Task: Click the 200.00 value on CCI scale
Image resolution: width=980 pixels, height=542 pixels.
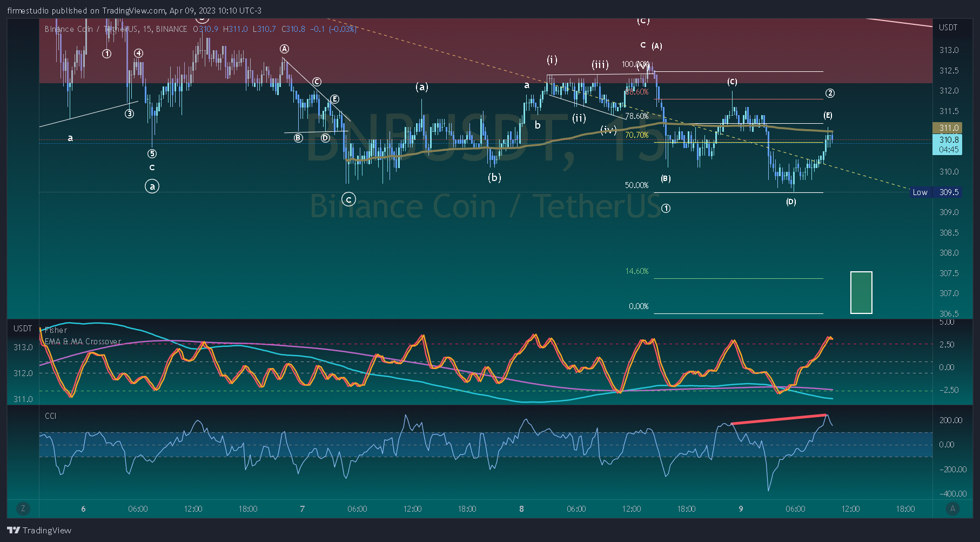Action: [951, 420]
